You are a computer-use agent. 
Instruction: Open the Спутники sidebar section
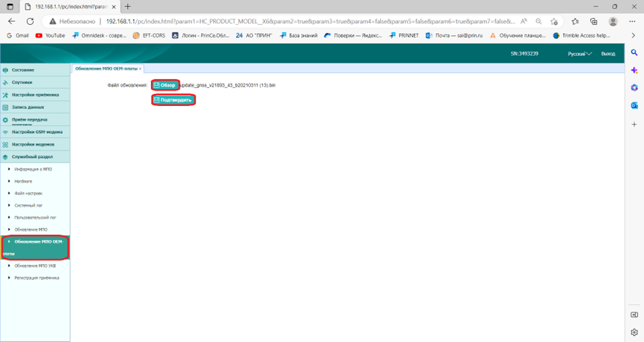pos(35,82)
